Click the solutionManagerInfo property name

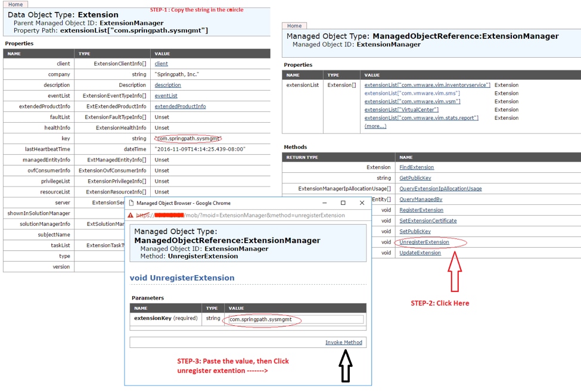click(45, 224)
